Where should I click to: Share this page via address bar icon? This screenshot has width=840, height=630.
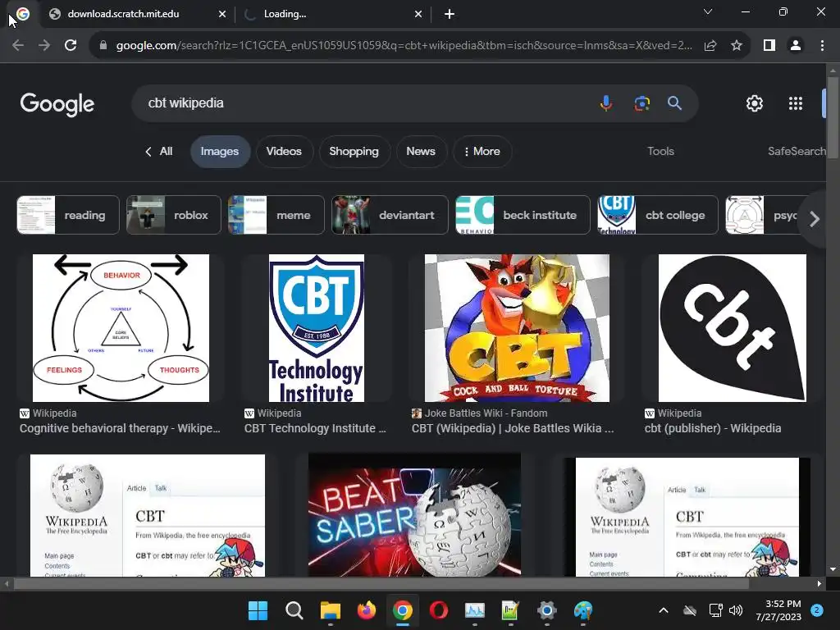[710, 46]
